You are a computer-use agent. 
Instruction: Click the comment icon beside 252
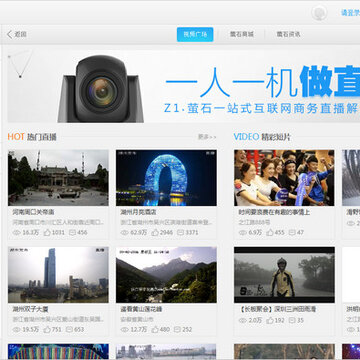point(177,329)
